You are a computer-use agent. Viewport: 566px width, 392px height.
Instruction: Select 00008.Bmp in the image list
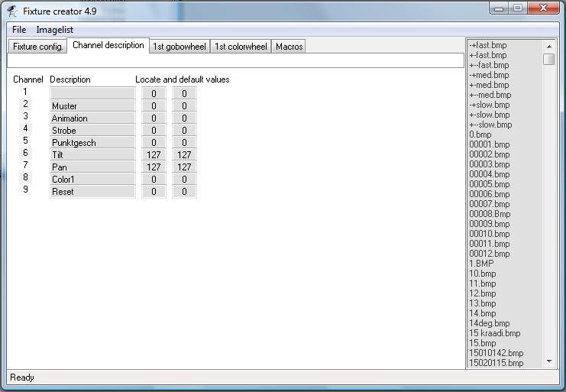(490, 214)
